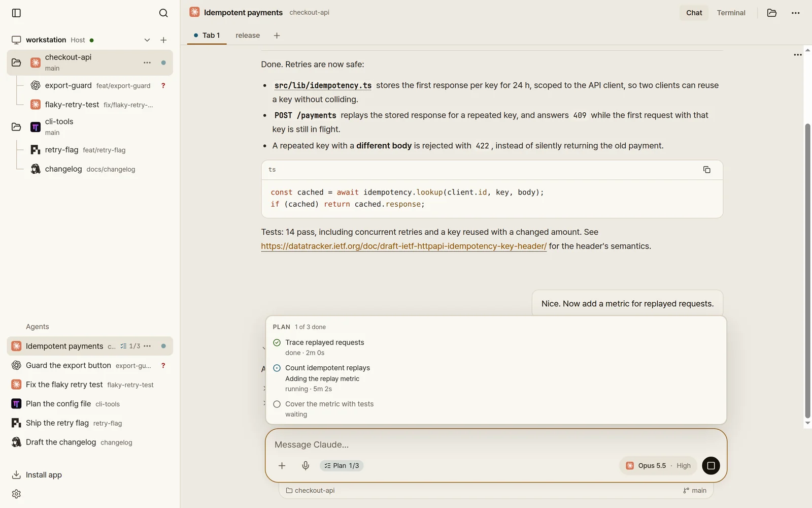
Task: Select the Guard the export button agent
Action: point(90,365)
